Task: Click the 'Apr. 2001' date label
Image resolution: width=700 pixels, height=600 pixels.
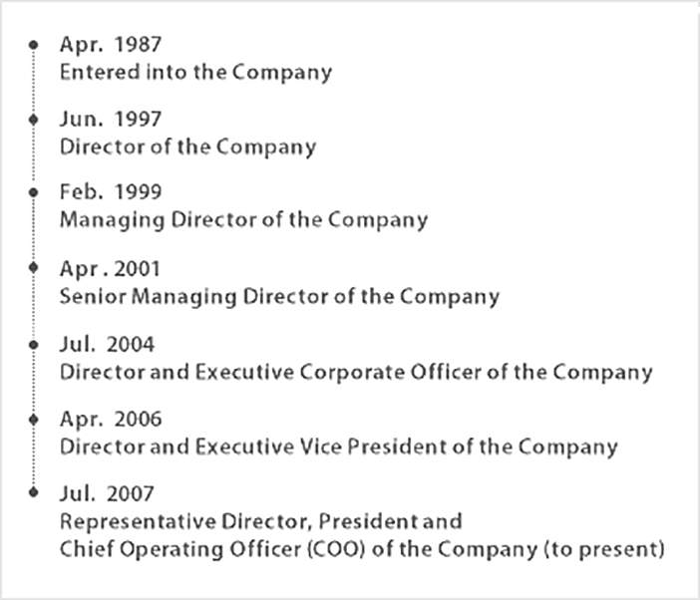Action: pos(110,269)
